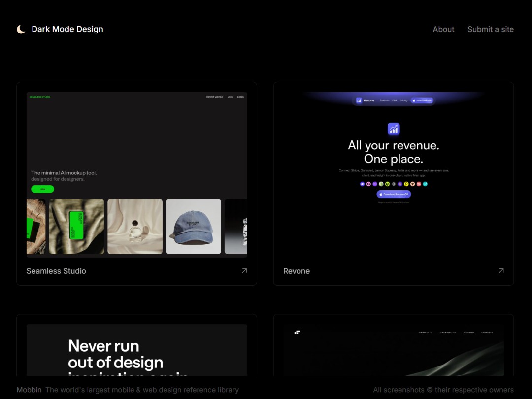Open the Manifesto site preview card
The width and height of the screenshot is (532, 399).
(x=394, y=350)
